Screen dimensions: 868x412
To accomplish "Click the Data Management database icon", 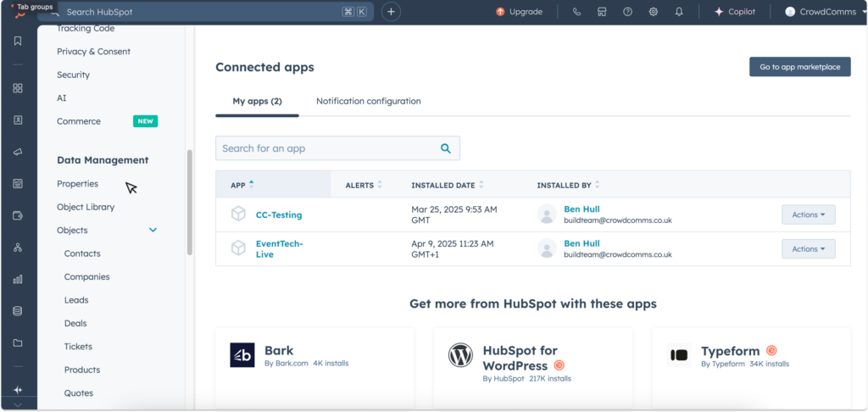I will click(18, 311).
